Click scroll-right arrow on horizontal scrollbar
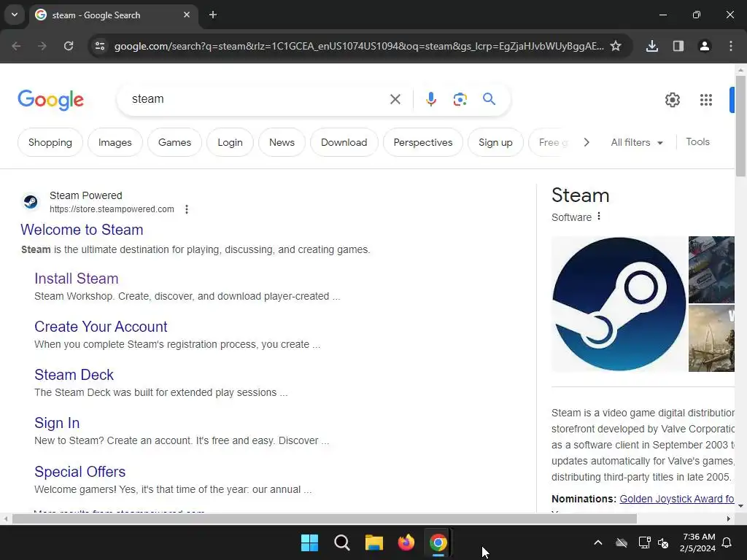The height and width of the screenshot is (560, 747). pyautogui.click(x=729, y=518)
